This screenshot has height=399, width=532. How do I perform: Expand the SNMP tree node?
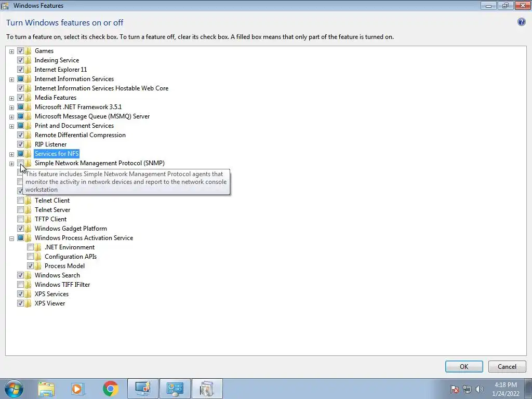point(11,164)
